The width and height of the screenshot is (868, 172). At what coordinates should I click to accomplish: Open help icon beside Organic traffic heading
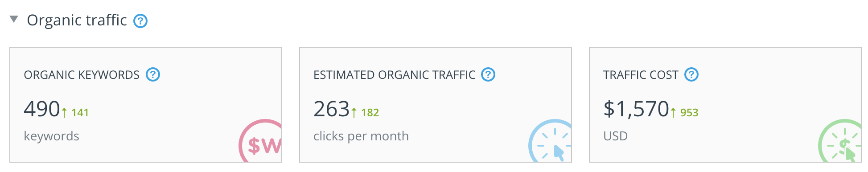140,21
